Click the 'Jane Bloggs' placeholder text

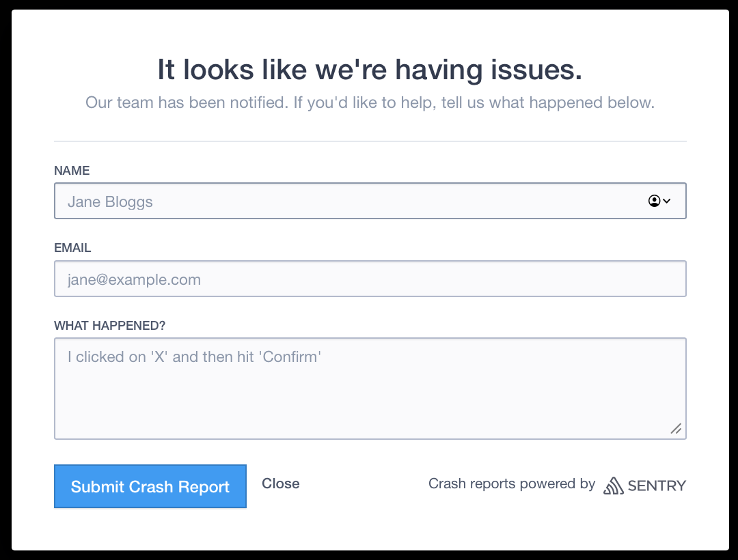click(x=110, y=202)
